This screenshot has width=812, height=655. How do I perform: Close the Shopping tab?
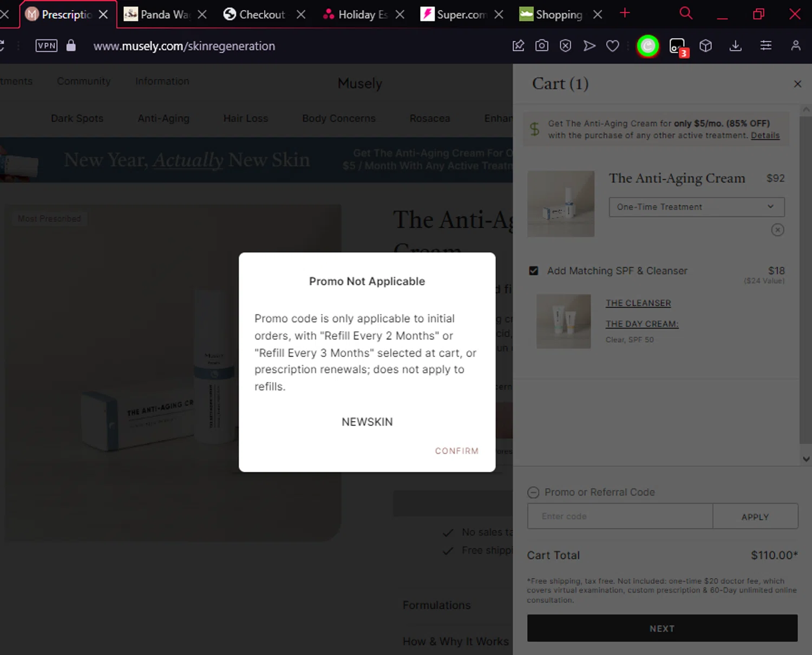[x=597, y=15]
